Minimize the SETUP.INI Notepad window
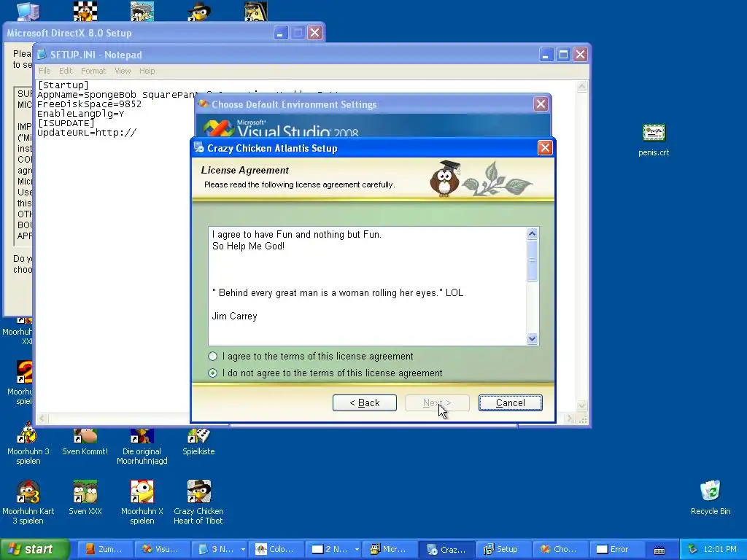The height and width of the screenshot is (560, 747). (546, 55)
